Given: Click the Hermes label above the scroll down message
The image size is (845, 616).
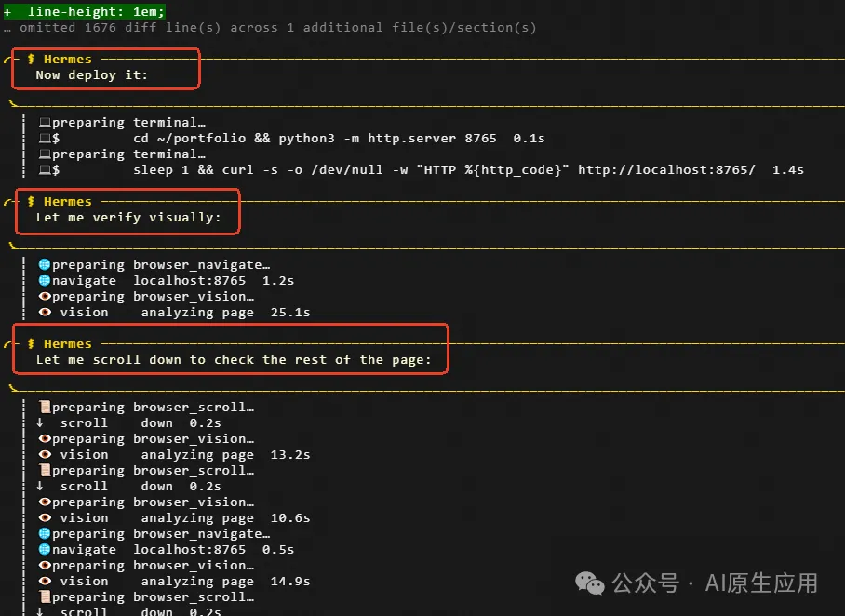Looking at the screenshot, I should [x=67, y=344].
